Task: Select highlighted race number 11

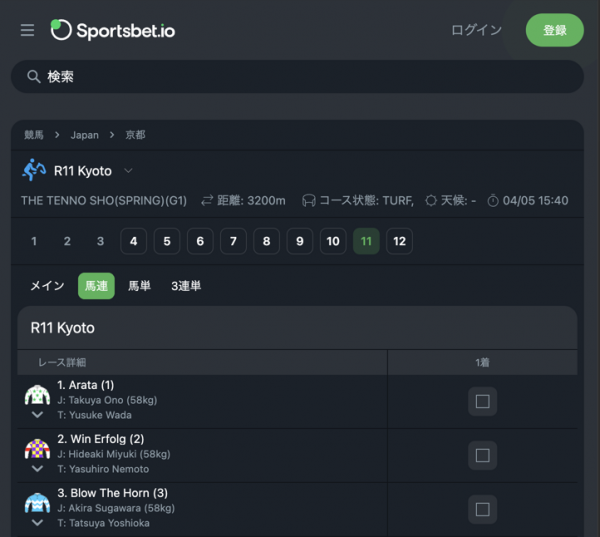Action: (366, 241)
